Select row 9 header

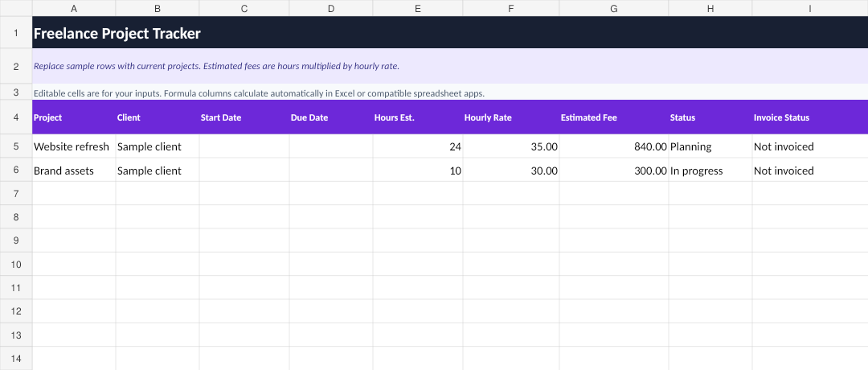(16, 240)
